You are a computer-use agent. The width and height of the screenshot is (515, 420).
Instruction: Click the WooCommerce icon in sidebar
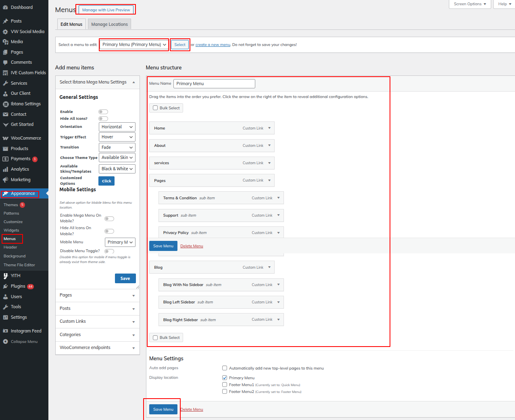coord(5,138)
